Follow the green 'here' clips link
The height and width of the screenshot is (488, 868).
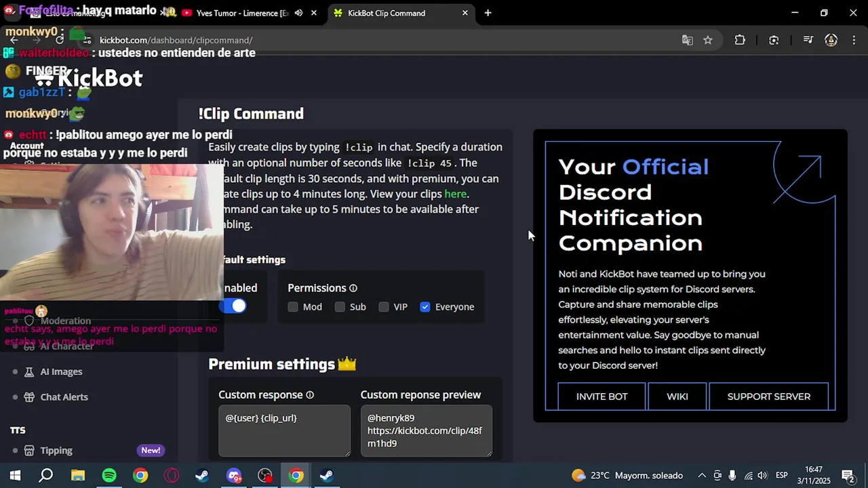(x=455, y=194)
